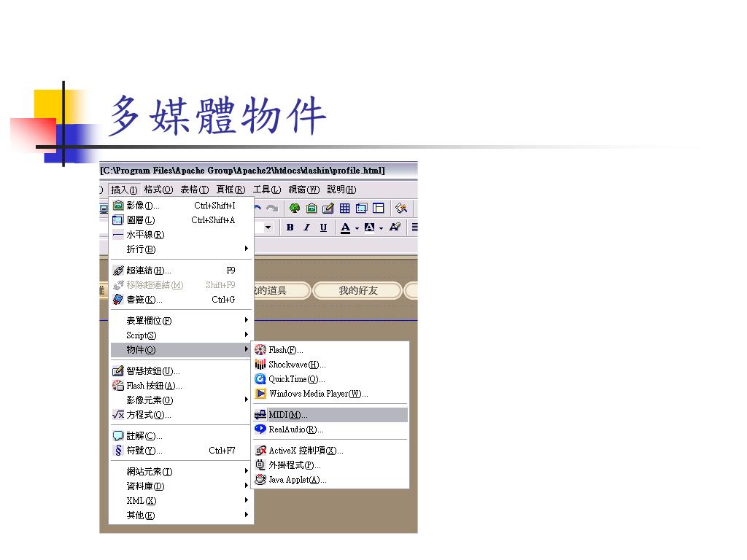Click the layer toolbar icon
The width and height of the screenshot is (747, 560).
tap(362, 208)
